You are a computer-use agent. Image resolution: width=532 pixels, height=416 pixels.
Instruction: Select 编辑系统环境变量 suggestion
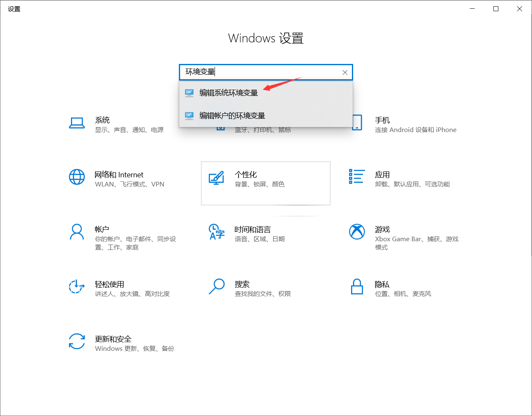(266, 93)
